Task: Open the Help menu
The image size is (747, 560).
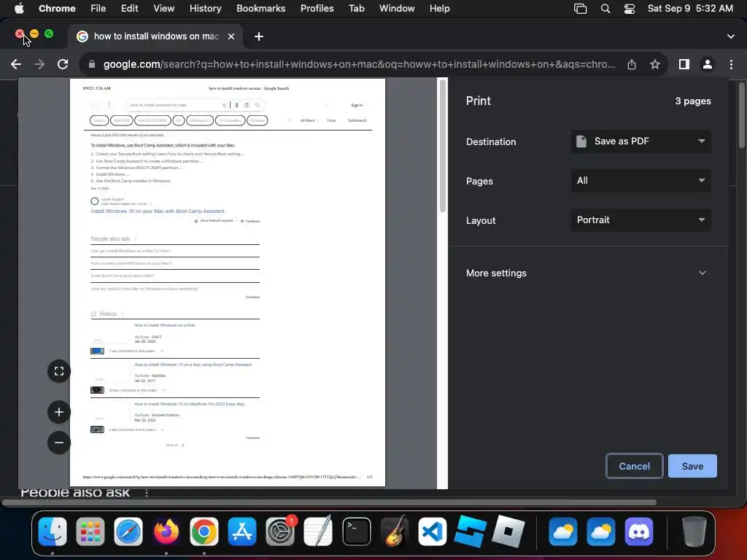Action: tap(439, 9)
